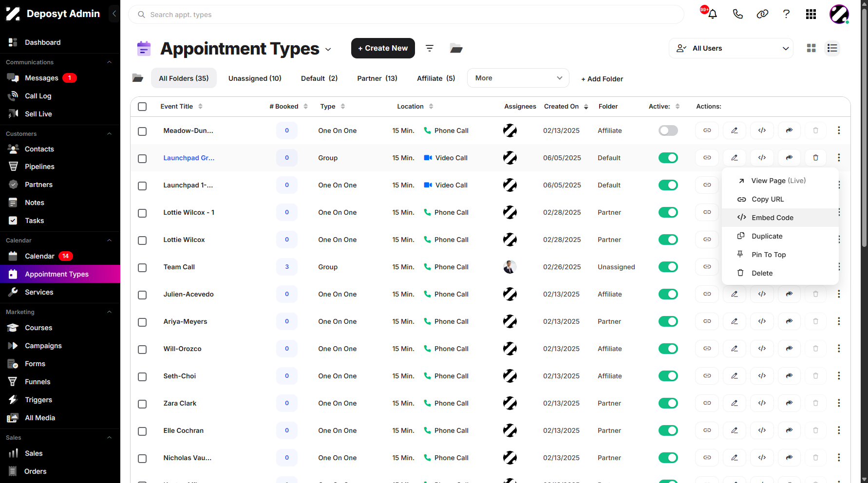
Task: Switch to list view
Action: point(832,48)
